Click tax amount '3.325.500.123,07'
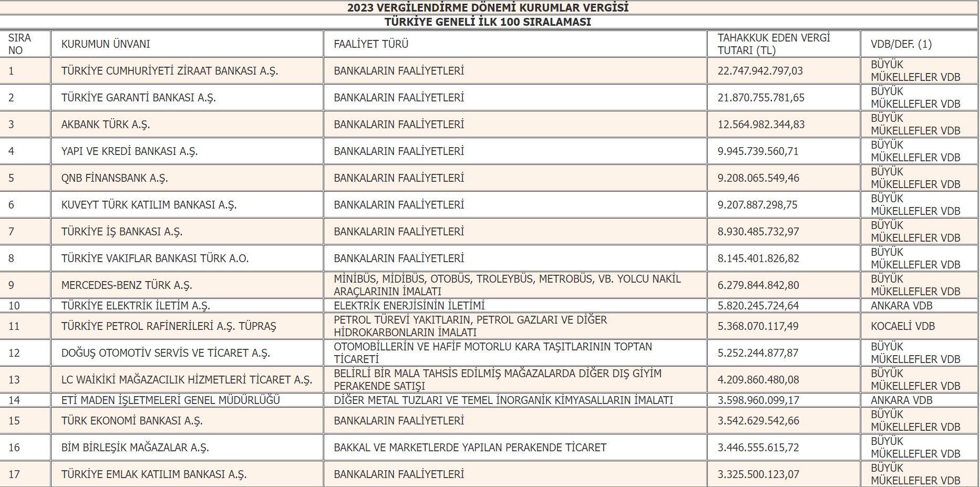980x487 pixels. tap(758, 474)
